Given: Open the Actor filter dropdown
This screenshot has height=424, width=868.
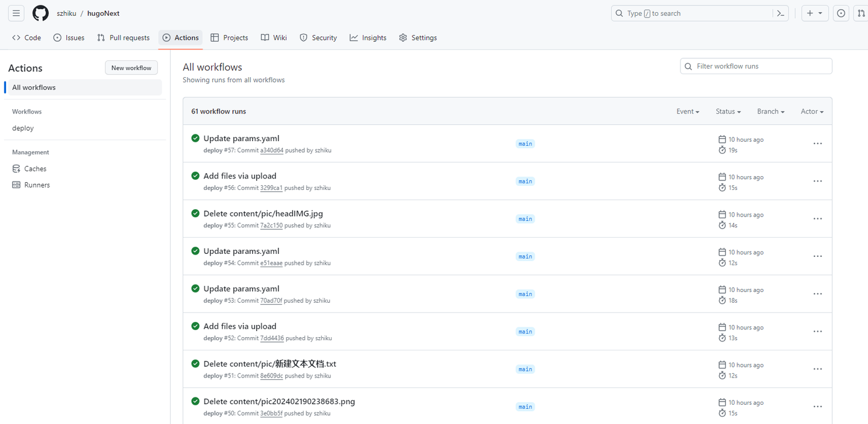Looking at the screenshot, I should pos(811,111).
